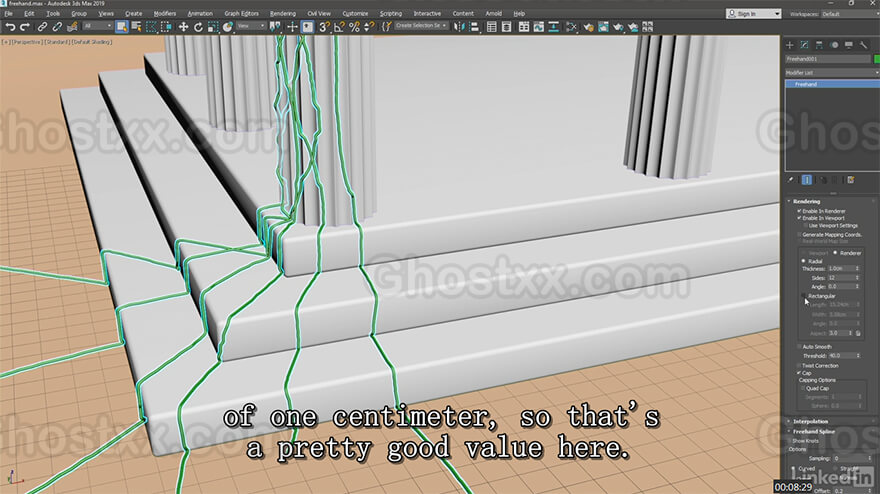The width and height of the screenshot is (880, 494).
Task: Activate the Select Object tool
Action: [x=121, y=26]
